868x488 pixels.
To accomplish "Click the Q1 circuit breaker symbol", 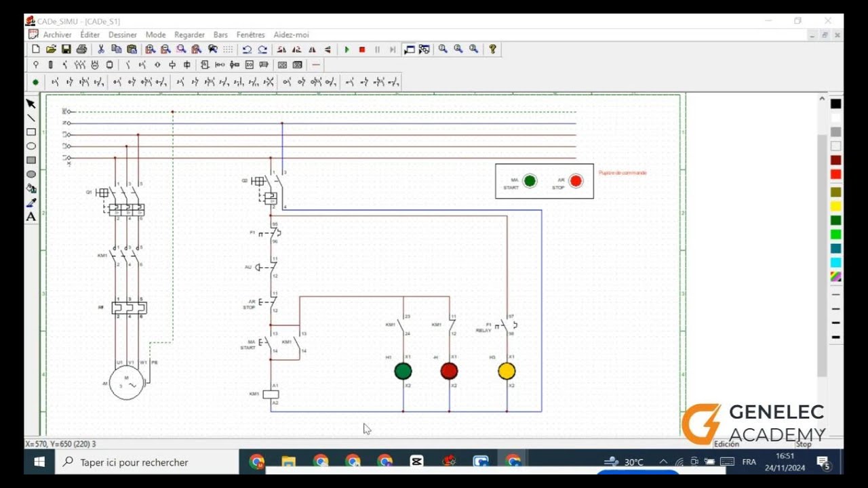I will point(121,201).
